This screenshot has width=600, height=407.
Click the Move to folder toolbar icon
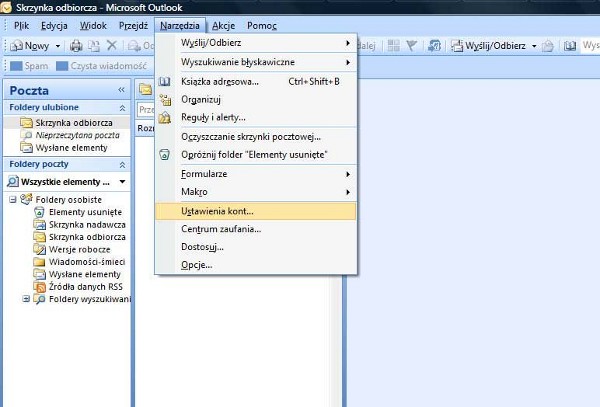(94, 46)
